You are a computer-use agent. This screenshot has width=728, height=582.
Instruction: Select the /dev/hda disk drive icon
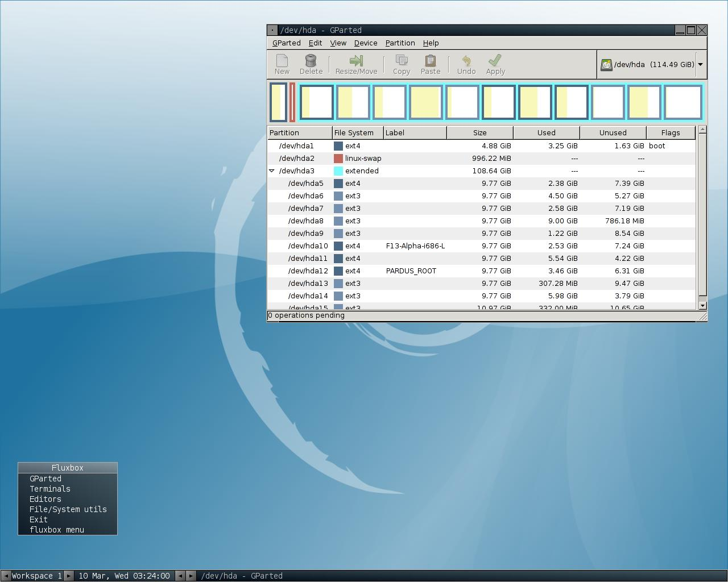(x=606, y=65)
